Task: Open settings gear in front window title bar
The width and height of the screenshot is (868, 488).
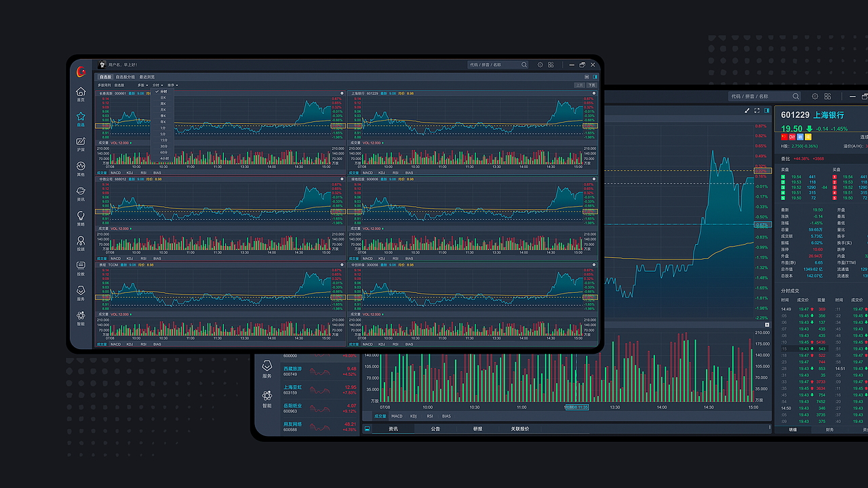Action: (540, 65)
